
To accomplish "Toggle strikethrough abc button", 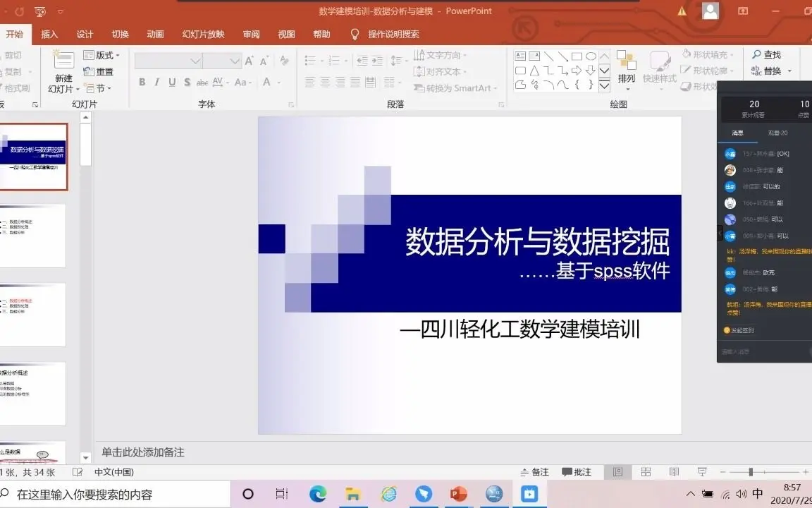I will pyautogui.click(x=202, y=82).
